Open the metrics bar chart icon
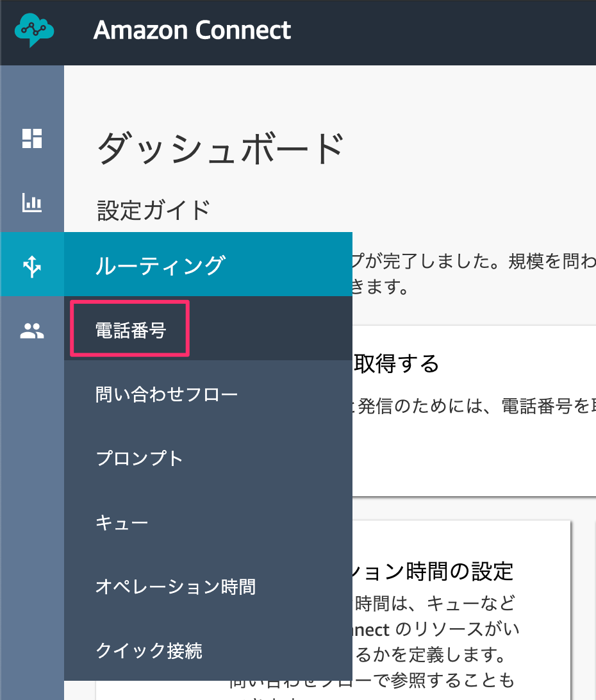 point(32,203)
